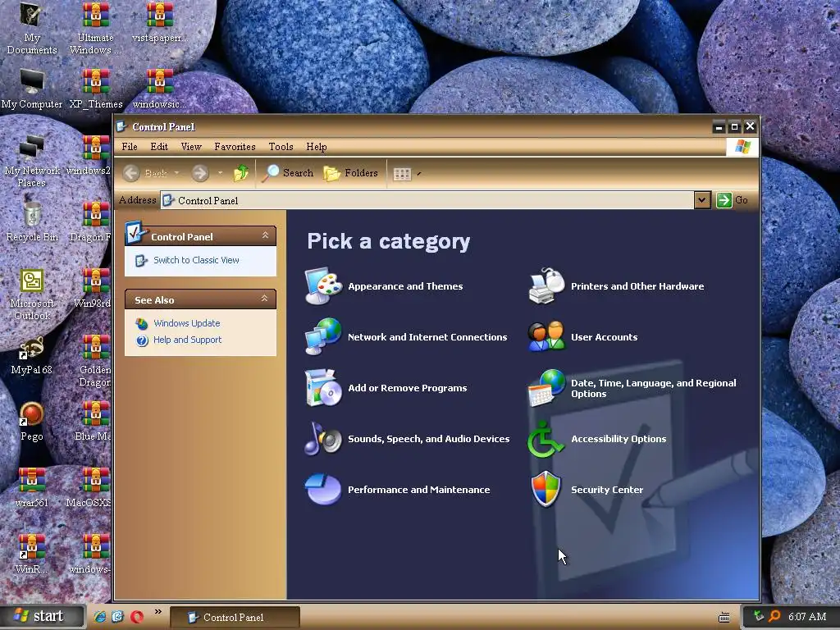Toggle the Folders pane toolbar button
This screenshot has height=630, width=840.
[x=351, y=172]
